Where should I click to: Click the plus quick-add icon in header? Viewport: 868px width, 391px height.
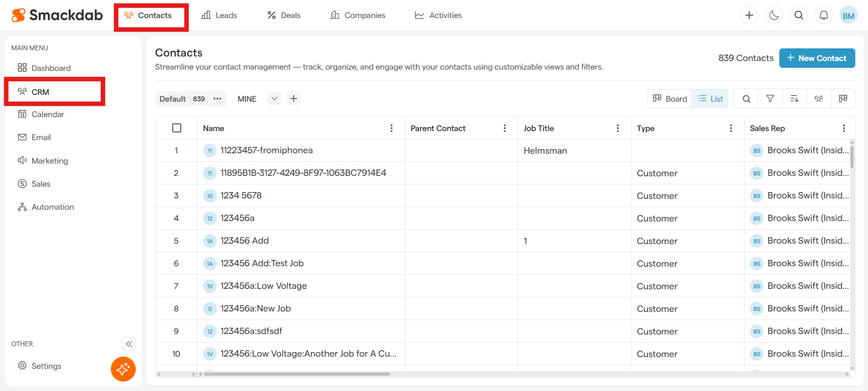tap(749, 15)
